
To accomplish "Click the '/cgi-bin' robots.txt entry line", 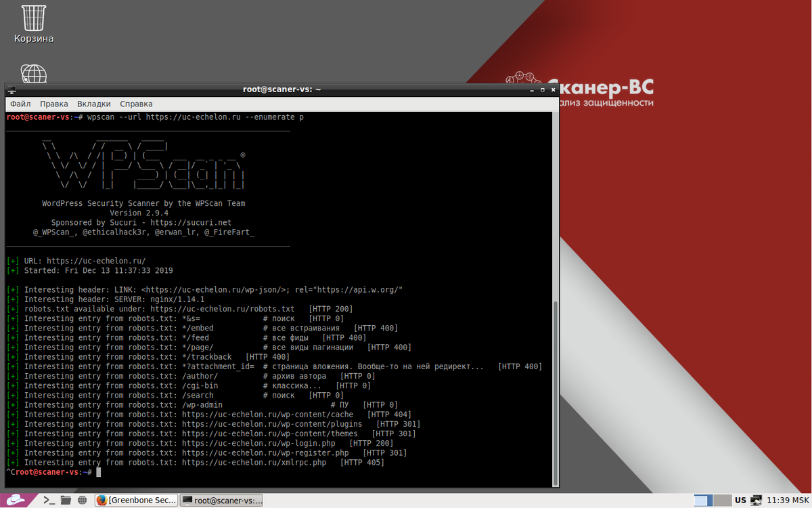I will tap(189, 385).
